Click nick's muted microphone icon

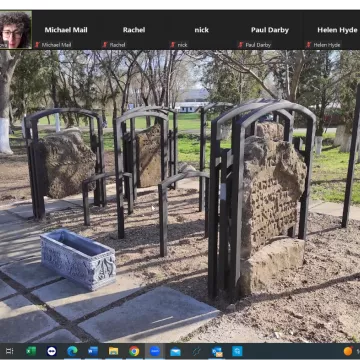click(173, 45)
